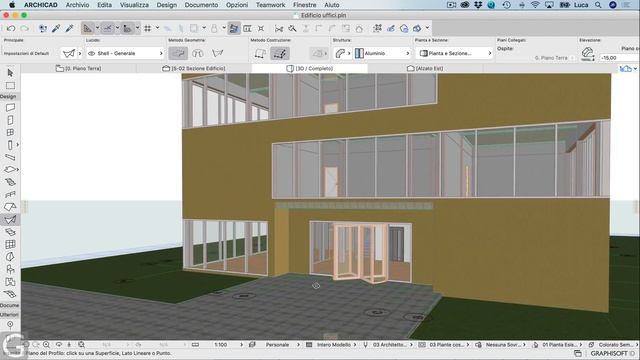
Task: Click the Redo arrow
Action: point(24,28)
